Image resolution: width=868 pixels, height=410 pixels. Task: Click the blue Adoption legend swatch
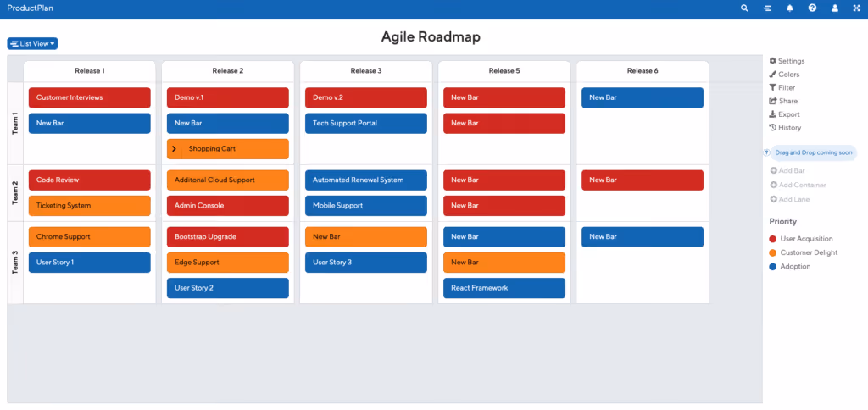coord(773,266)
